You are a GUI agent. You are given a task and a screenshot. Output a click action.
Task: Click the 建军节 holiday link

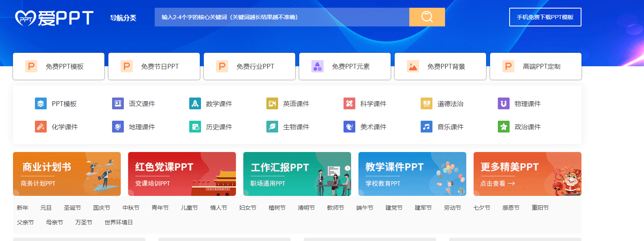point(423,208)
